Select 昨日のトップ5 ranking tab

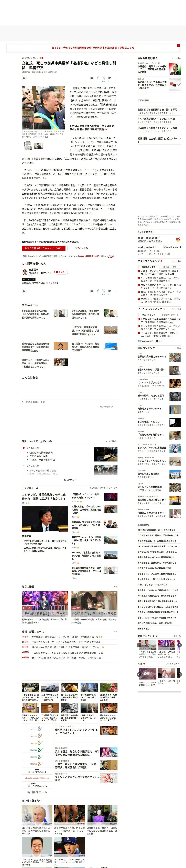[x=170, y=267]
